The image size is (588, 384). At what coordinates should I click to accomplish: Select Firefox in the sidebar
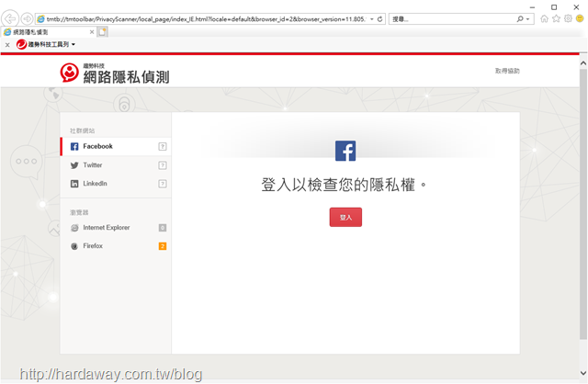tap(116, 246)
